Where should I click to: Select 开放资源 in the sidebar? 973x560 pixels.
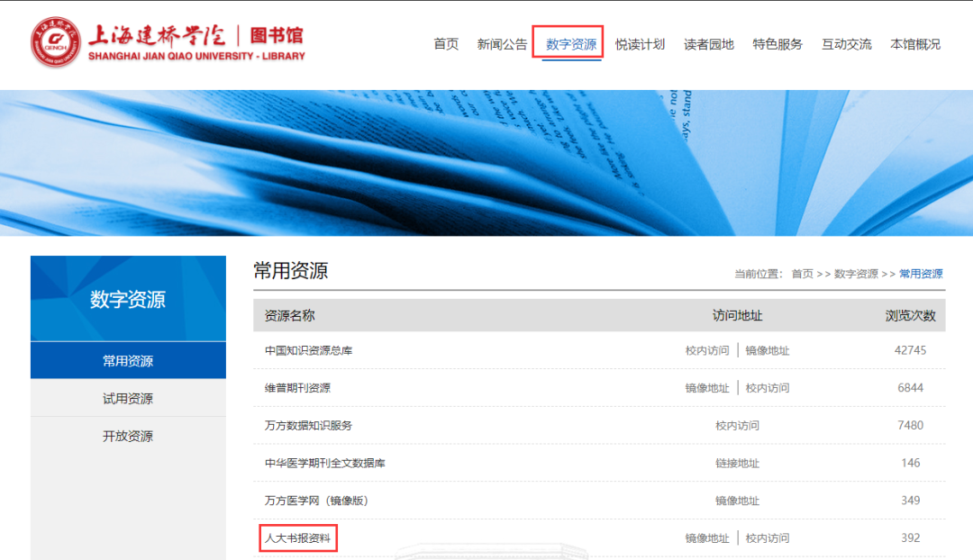point(127,437)
